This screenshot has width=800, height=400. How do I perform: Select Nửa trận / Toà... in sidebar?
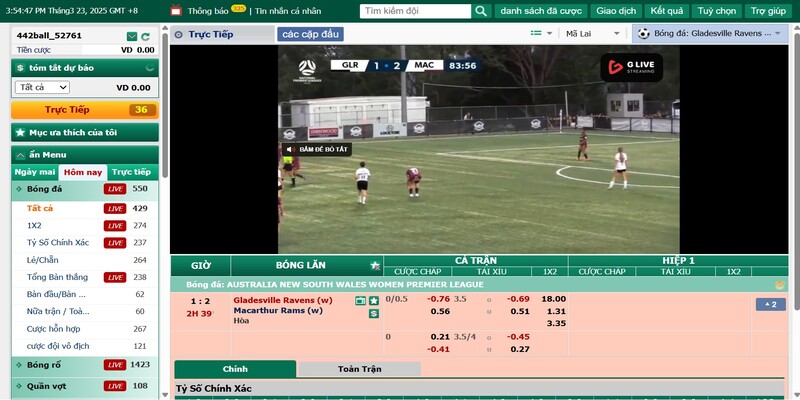(x=58, y=312)
